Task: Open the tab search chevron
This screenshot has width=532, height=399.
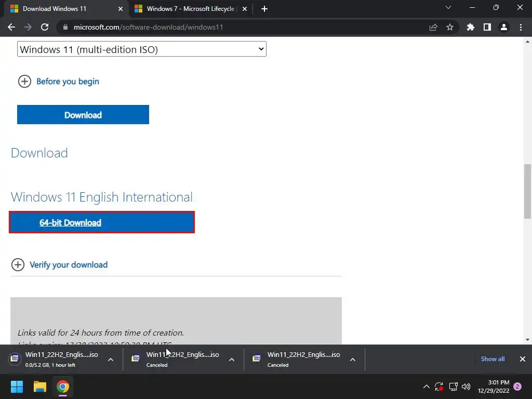Action: 448,7
